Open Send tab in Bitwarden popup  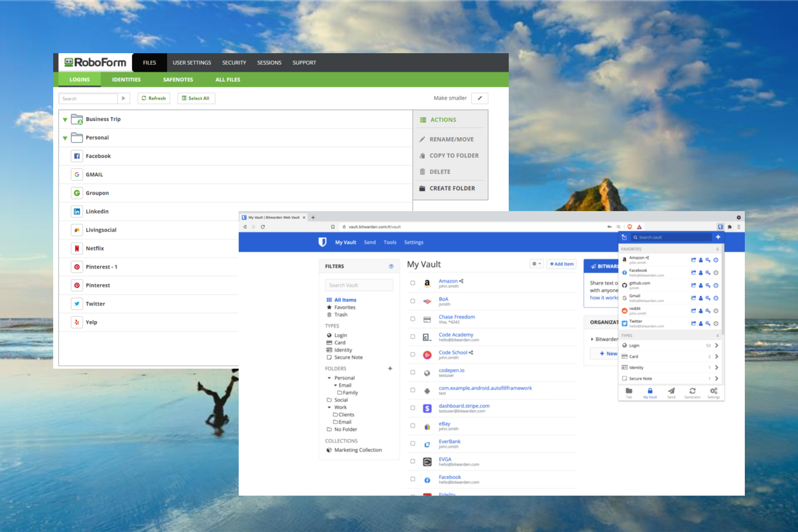tap(671, 393)
